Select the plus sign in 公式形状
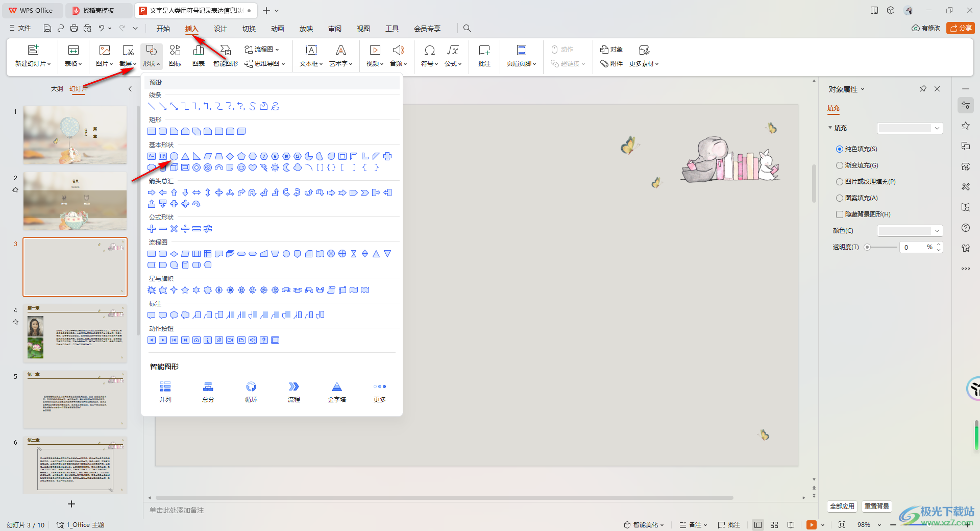 [x=152, y=229]
